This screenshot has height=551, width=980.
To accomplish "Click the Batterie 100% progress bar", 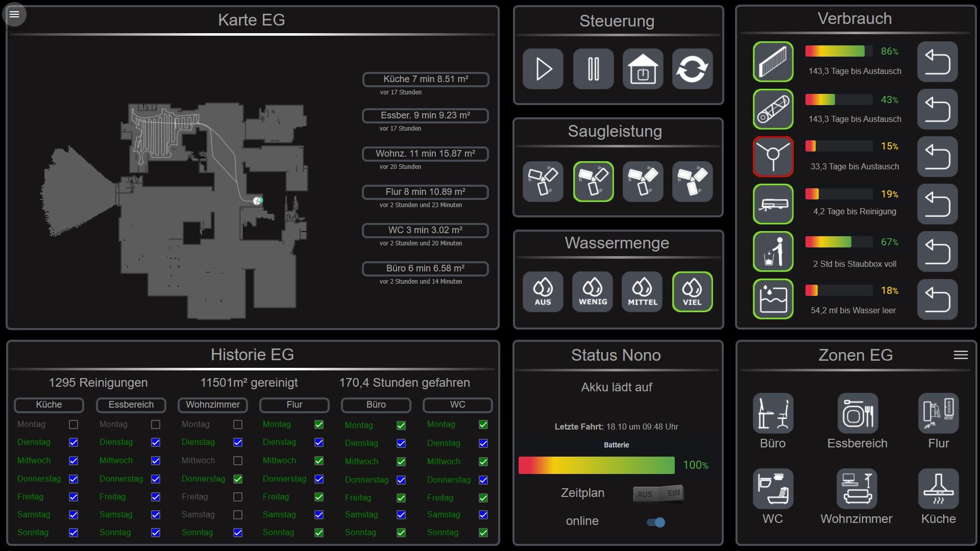I will pos(596,465).
